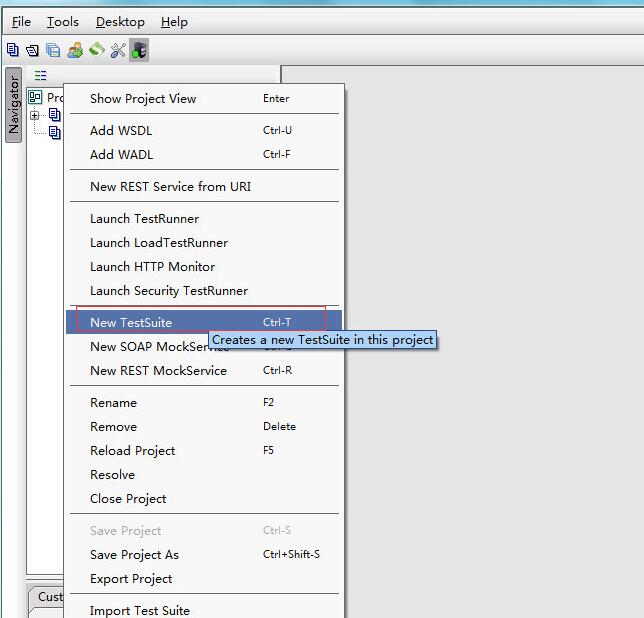Image resolution: width=644 pixels, height=618 pixels.
Task: Select the Projects root node icon
Action: (x=35, y=97)
